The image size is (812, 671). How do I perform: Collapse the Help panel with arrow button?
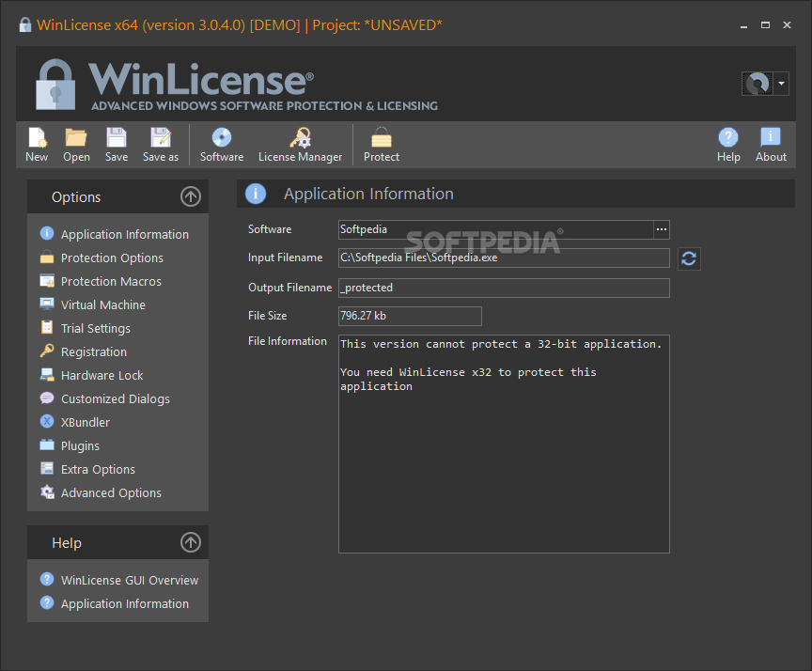[x=191, y=542]
